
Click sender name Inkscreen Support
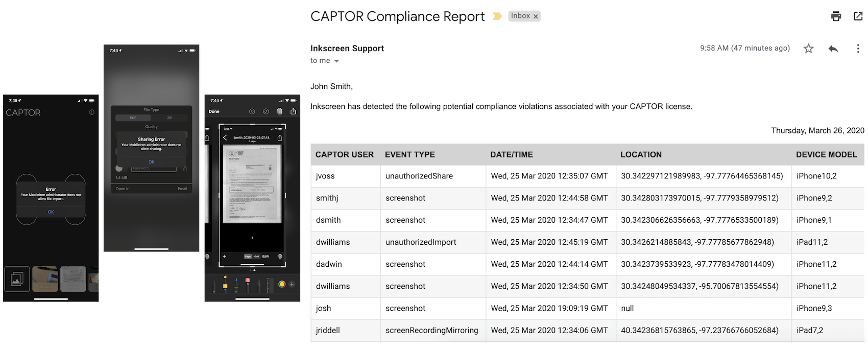click(347, 49)
